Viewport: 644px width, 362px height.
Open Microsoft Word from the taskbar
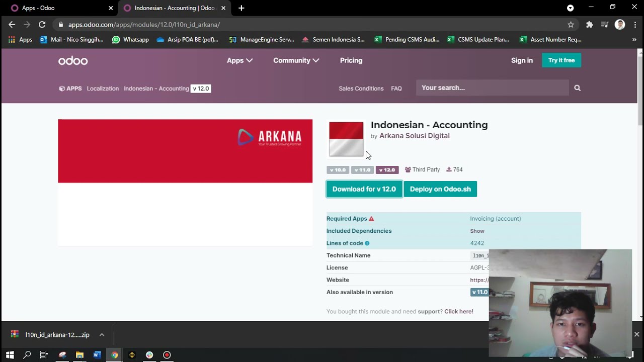[97, 355]
